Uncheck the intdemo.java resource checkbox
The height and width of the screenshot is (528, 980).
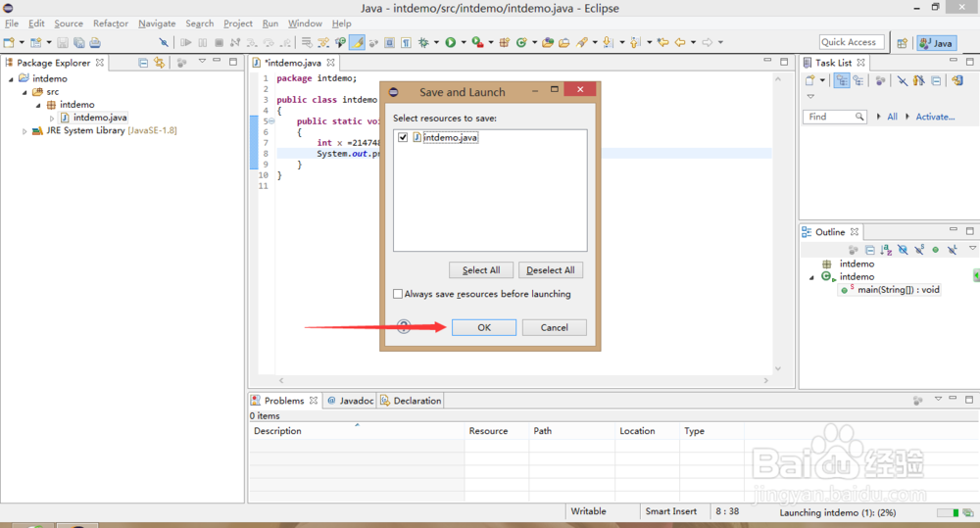pyautogui.click(x=403, y=137)
